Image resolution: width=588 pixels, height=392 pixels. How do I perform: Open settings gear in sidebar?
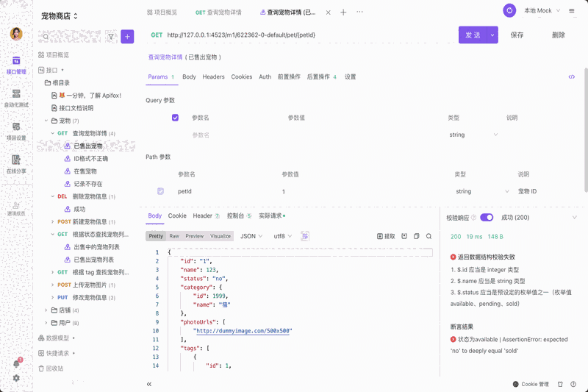click(x=16, y=378)
